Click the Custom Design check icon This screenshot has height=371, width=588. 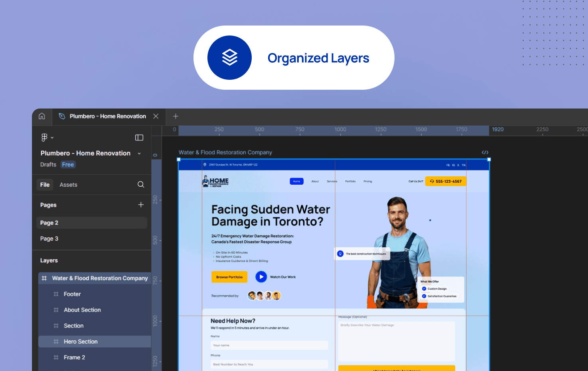tap(424, 289)
